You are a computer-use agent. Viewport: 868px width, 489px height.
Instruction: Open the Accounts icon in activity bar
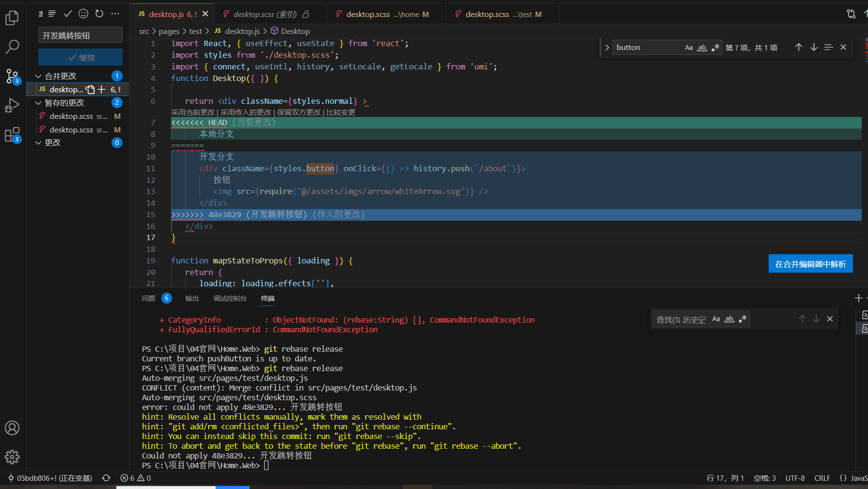tap(12, 428)
